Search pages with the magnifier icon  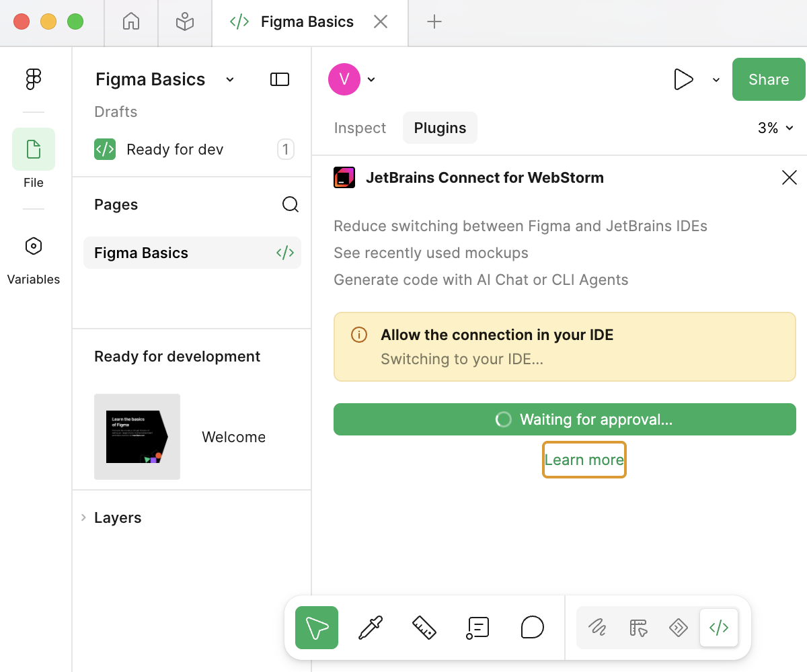click(291, 204)
